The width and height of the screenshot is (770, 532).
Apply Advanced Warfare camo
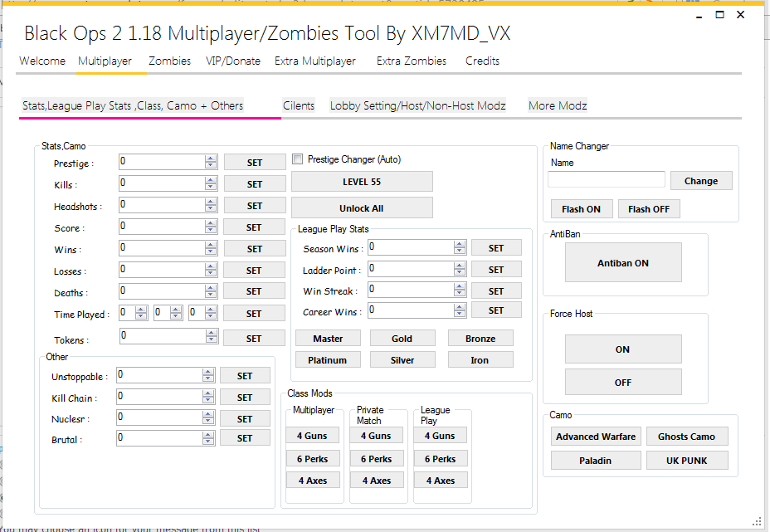coord(596,437)
